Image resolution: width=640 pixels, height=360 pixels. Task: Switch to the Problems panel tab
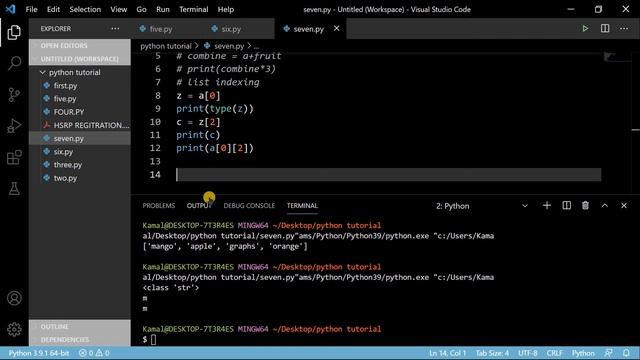tap(159, 206)
